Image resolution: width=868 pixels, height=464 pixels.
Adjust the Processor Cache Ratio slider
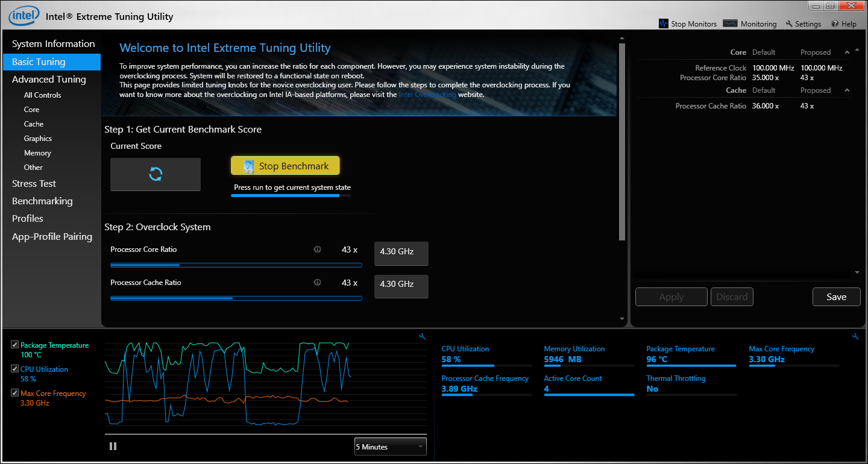[x=236, y=298]
